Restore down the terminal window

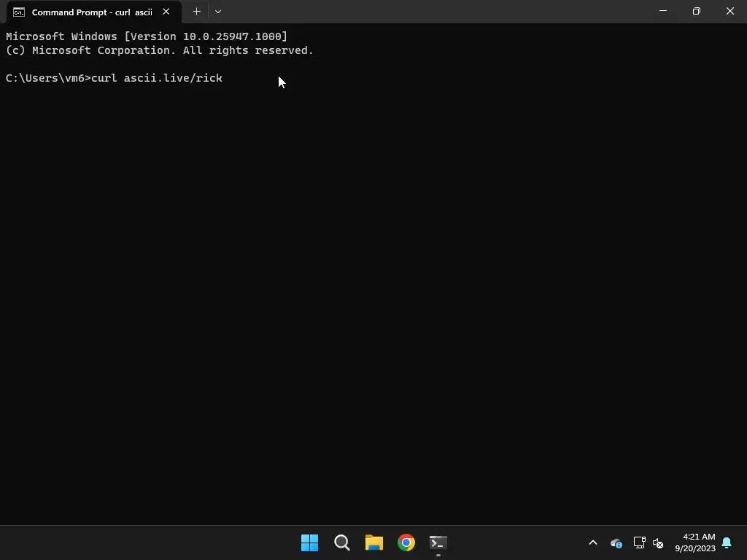coord(697,11)
